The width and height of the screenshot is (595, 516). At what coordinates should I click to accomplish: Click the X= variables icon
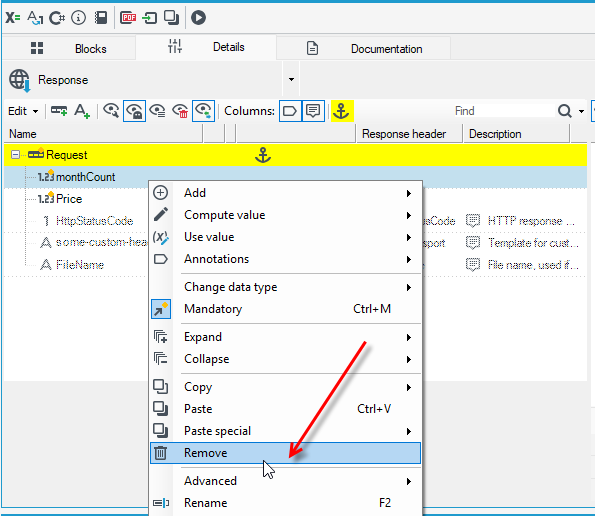click(x=13, y=18)
